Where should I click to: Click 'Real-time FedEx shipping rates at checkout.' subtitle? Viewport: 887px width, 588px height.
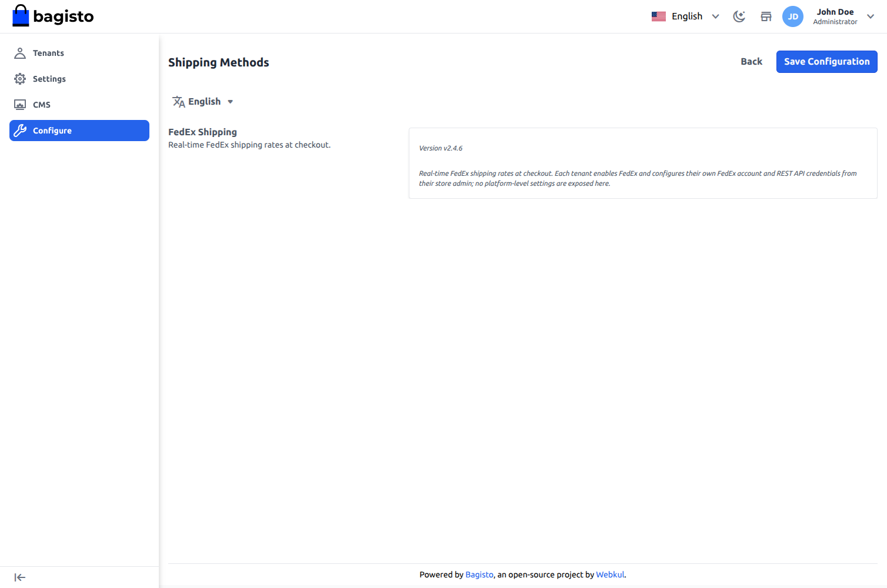click(x=249, y=145)
